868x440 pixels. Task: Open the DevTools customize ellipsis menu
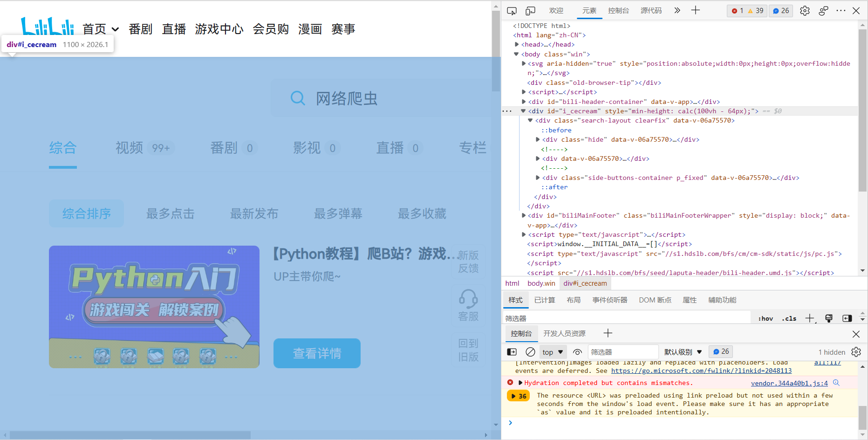click(841, 10)
